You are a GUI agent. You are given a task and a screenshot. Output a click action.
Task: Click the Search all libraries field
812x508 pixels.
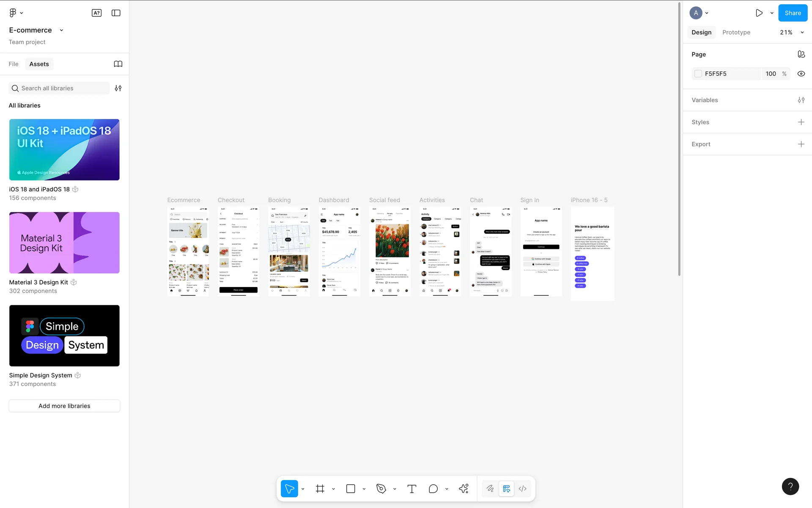pos(59,88)
